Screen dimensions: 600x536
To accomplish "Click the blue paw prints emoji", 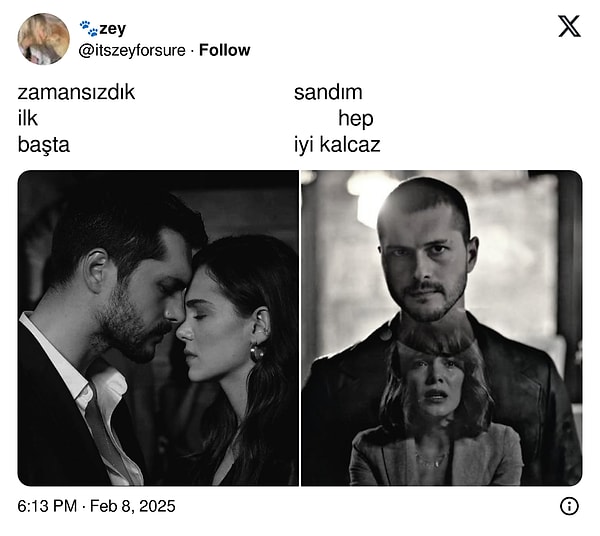I will tap(88, 28).
